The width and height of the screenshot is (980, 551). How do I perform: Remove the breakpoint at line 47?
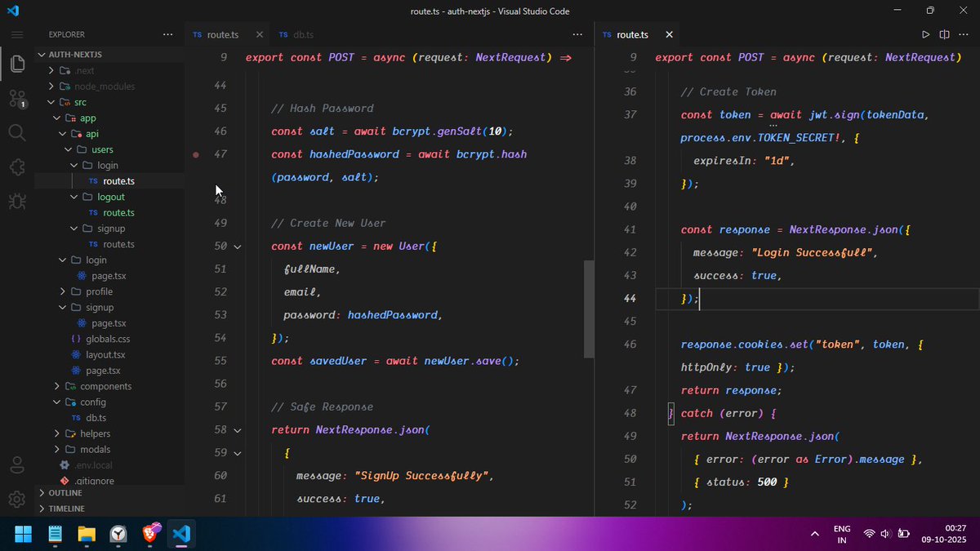196,154
